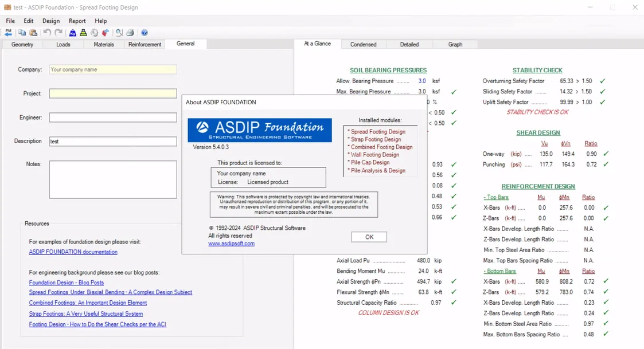The image size is (644, 349).
Task: Click the 'Bottom Bars' label
Action: (x=500, y=271)
